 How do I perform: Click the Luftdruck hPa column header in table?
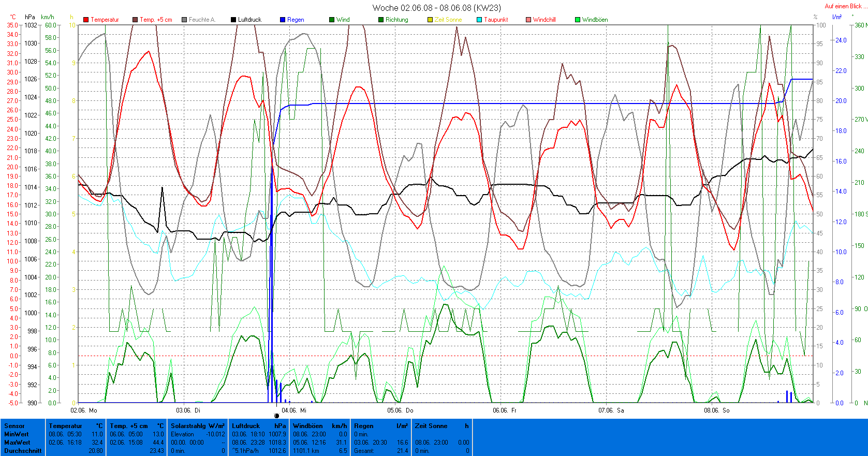click(x=259, y=426)
